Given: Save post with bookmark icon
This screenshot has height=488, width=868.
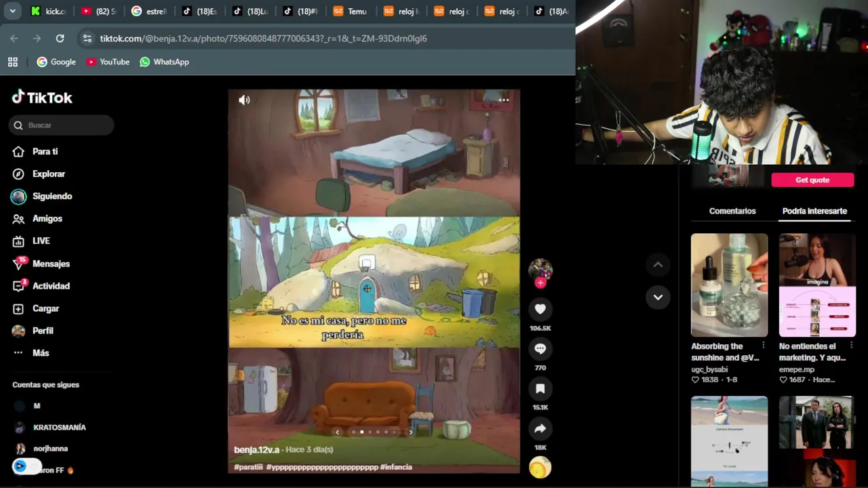Looking at the screenshot, I should click(x=540, y=388).
